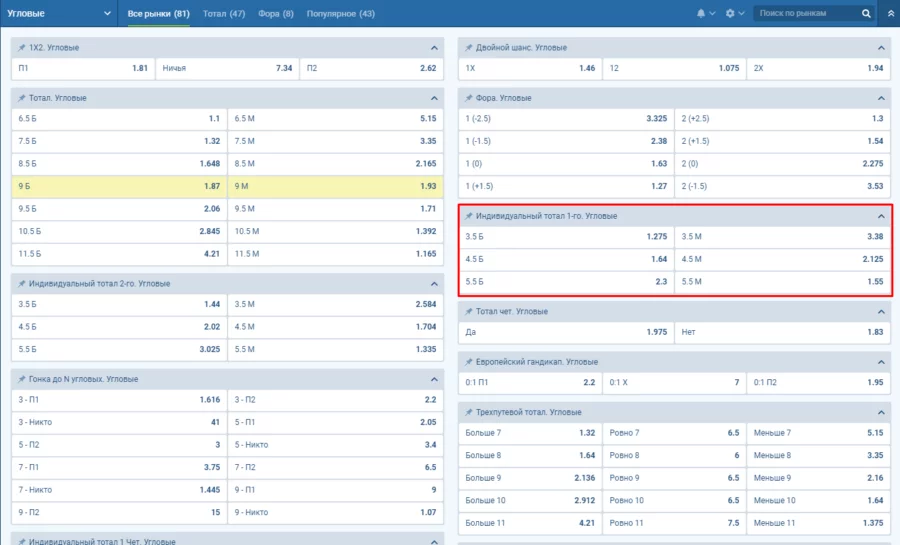This screenshot has width=900, height=545.
Task: Open the Популярное (43) tab
Action: [341, 14]
